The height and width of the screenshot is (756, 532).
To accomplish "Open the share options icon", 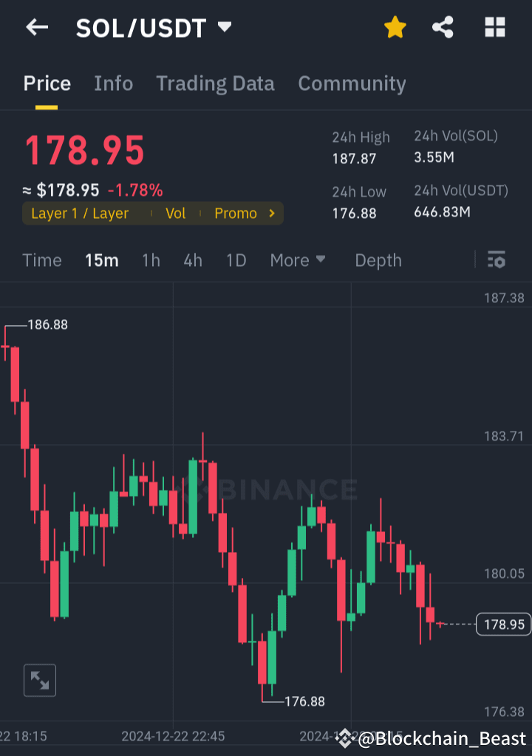I will click(x=443, y=27).
